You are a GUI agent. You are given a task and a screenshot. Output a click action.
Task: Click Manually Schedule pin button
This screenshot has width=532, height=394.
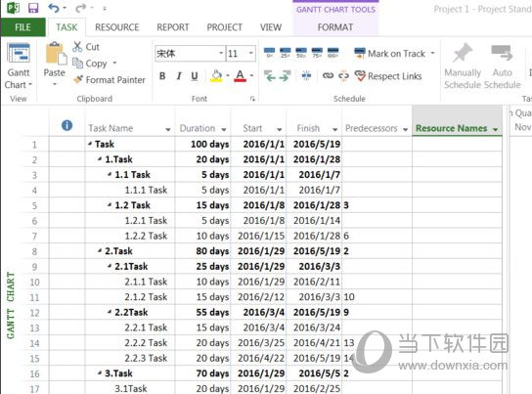(463, 66)
